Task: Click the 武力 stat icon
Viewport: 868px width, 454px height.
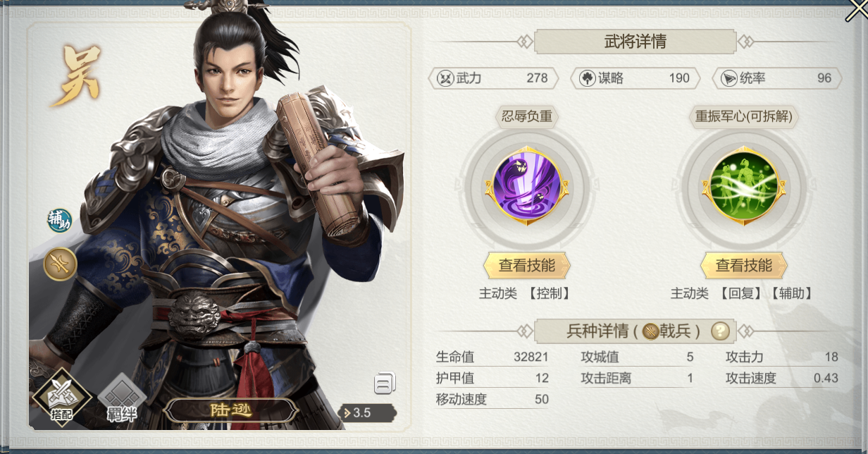Action: [445, 78]
